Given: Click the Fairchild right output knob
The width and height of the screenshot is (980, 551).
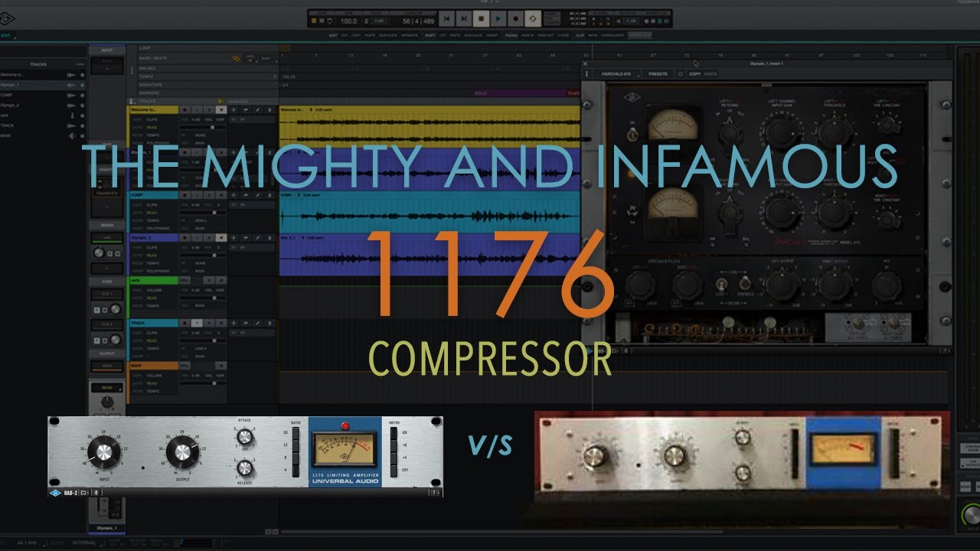Looking at the screenshot, I should tap(835, 285).
